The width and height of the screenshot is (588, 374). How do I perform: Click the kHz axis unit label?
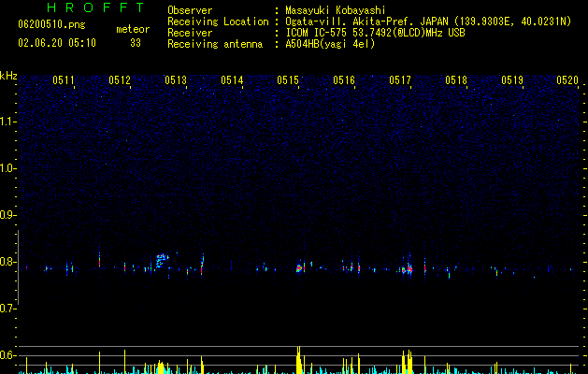point(8,76)
